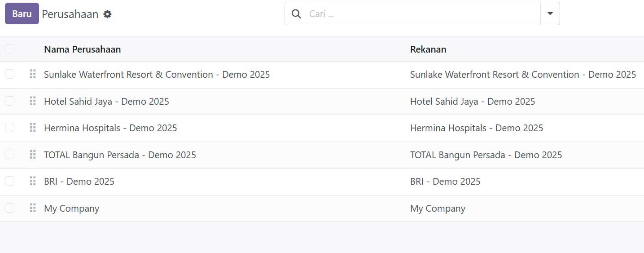Viewport: 644px width, 253px height.
Task: Tick checkbox for Sunlake Waterfront Resort row
Action: pos(9,74)
